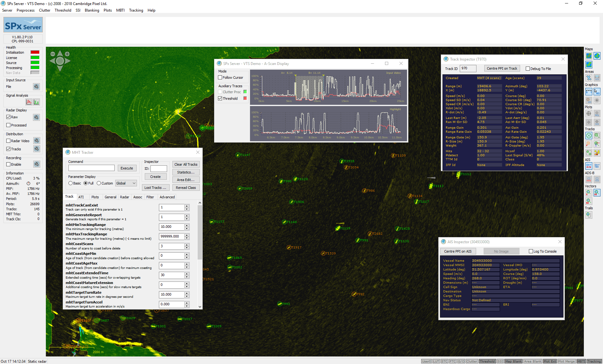Select the Custom parameter display radio button
The image size is (603, 364).
point(99,183)
